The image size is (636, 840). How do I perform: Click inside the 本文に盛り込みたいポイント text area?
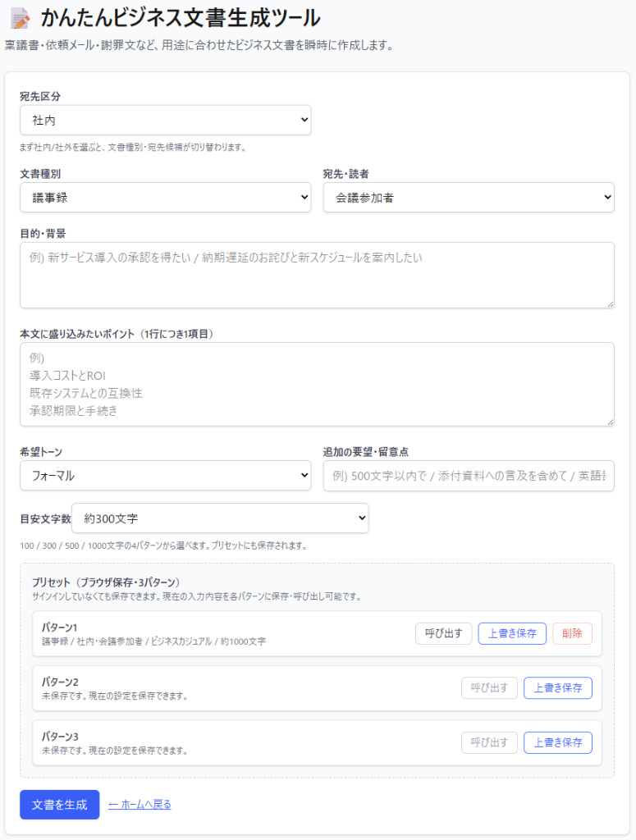tap(318, 381)
